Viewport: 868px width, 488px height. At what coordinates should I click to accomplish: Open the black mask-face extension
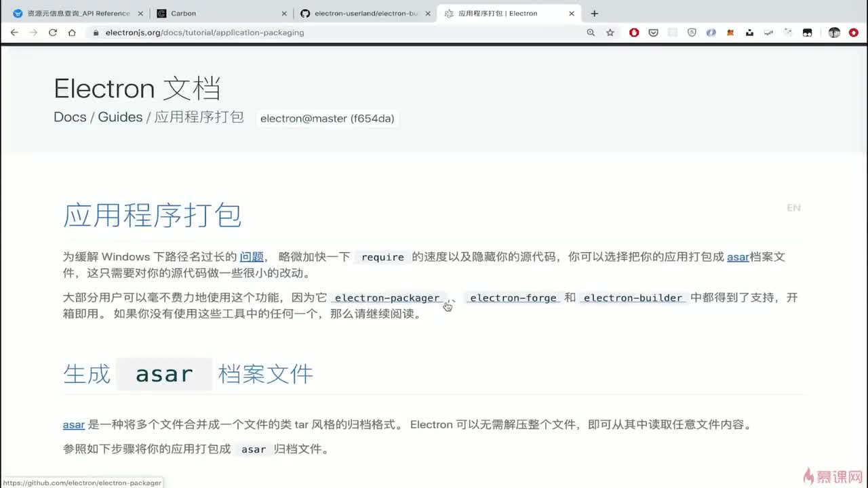click(807, 33)
